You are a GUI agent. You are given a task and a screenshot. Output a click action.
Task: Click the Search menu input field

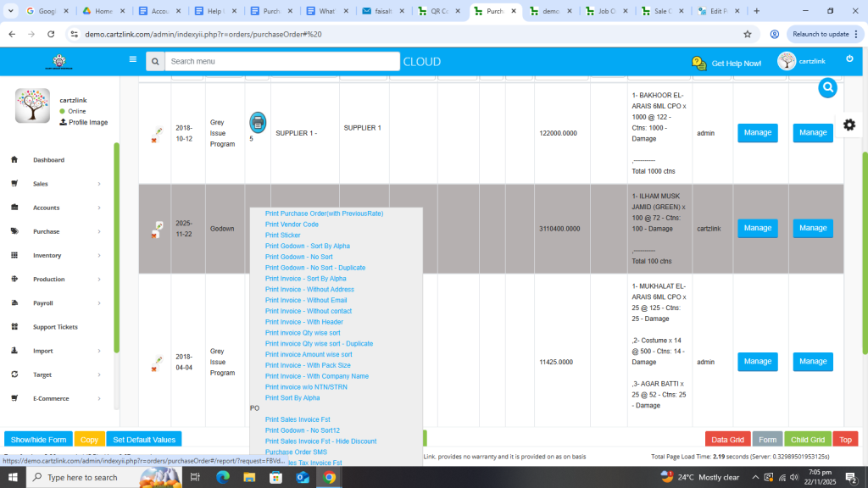[x=281, y=61]
